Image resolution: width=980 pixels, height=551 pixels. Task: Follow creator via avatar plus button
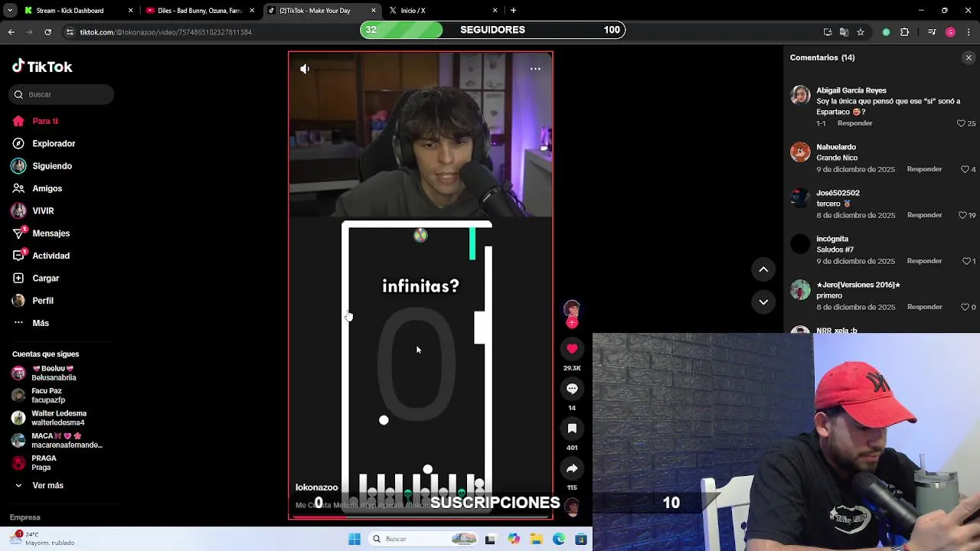(572, 323)
